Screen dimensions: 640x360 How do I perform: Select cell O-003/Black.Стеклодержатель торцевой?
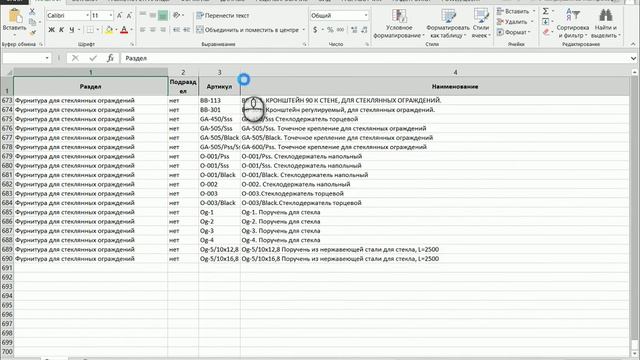coord(435,203)
